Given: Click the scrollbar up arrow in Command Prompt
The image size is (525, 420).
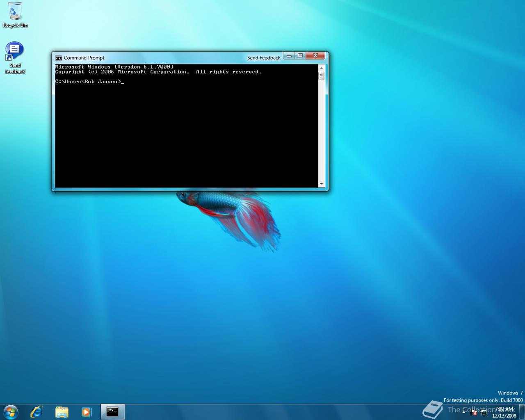Looking at the screenshot, I should coord(321,68).
